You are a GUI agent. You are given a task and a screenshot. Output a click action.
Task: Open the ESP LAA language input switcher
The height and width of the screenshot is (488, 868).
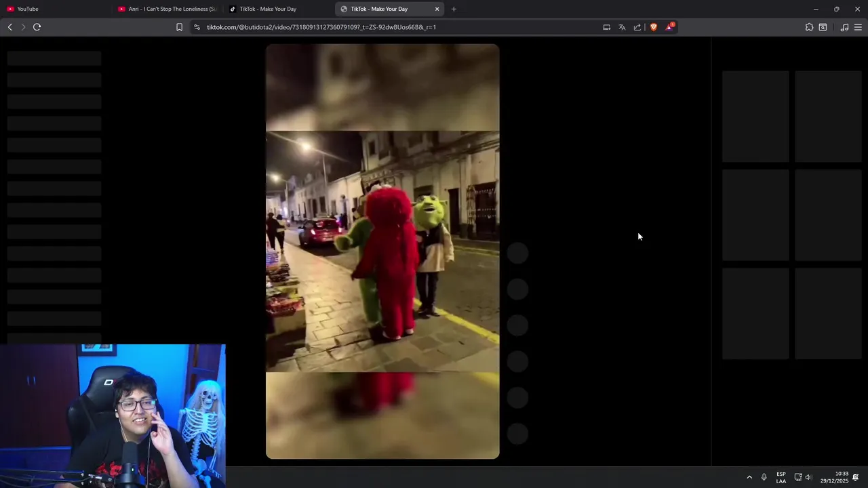tap(781, 477)
